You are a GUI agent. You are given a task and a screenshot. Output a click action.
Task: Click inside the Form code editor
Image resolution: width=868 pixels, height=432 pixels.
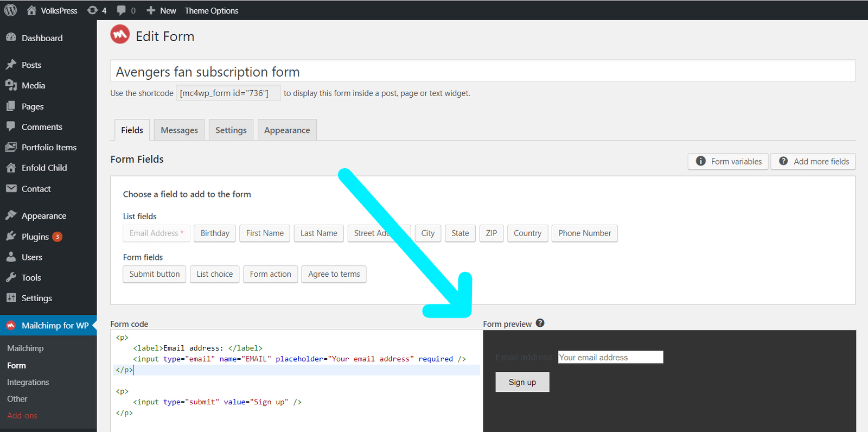[296, 380]
